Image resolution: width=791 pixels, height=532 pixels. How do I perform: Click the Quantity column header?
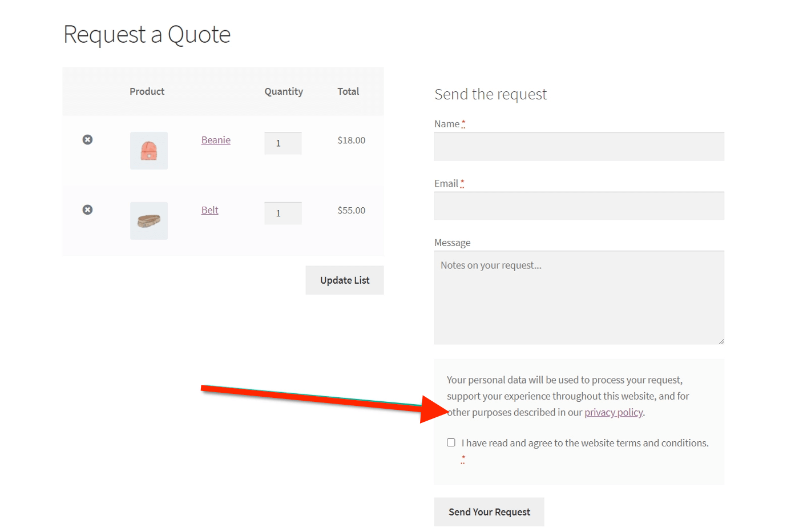click(x=284, y=92)
